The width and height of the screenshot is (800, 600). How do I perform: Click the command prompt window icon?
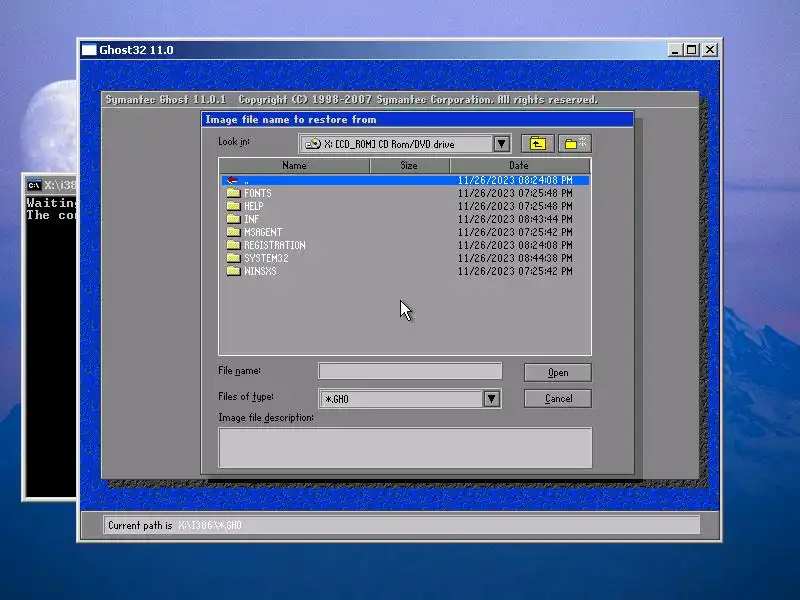(x=34, y=185)
